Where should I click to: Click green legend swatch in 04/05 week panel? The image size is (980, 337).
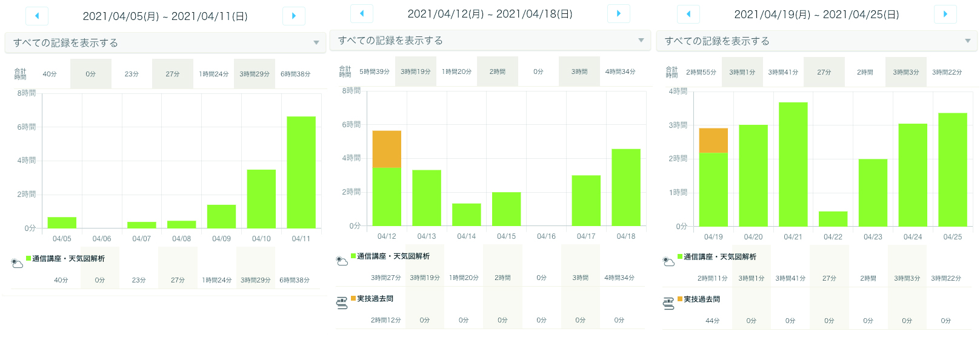(x=28, y=258)
